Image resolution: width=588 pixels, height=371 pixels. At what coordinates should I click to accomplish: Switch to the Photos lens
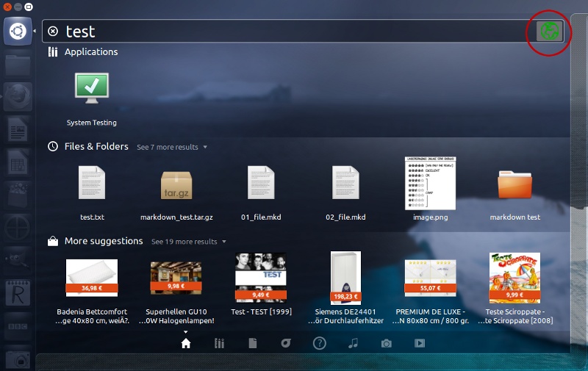(386, 343)
